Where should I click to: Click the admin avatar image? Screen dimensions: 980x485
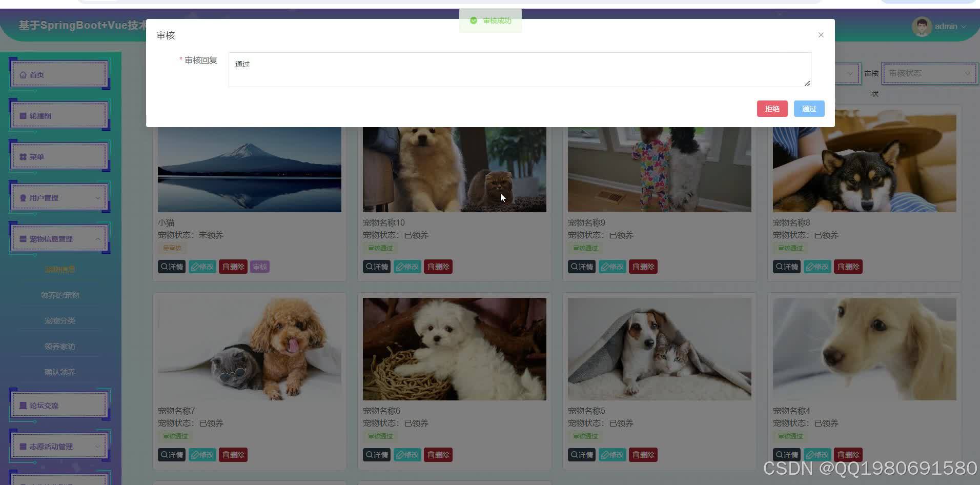pos(922,26)
